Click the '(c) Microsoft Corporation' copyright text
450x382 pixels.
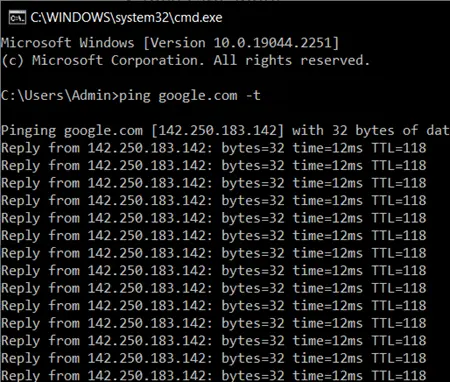pos(103,60)
